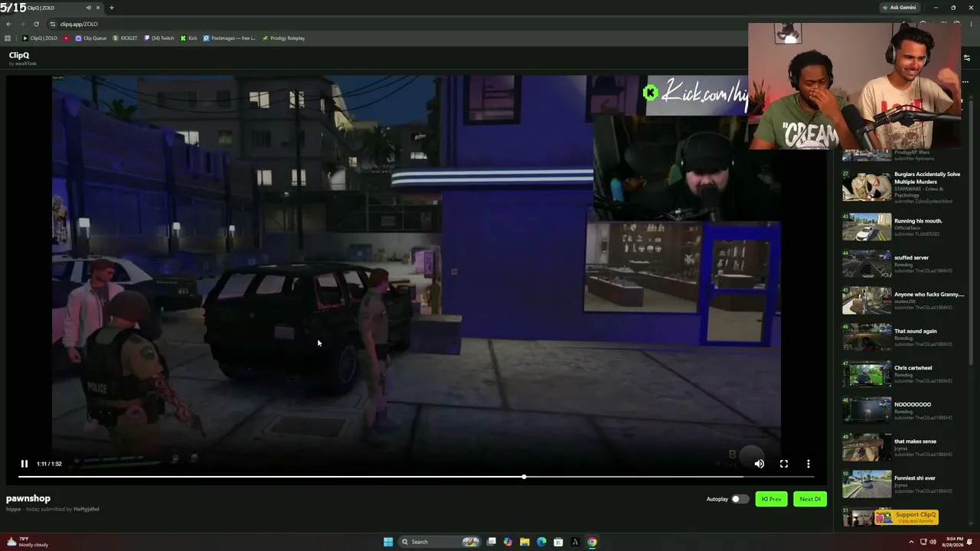Reload the current browser page
Screen dimensions: 980x551
point(36,24)
